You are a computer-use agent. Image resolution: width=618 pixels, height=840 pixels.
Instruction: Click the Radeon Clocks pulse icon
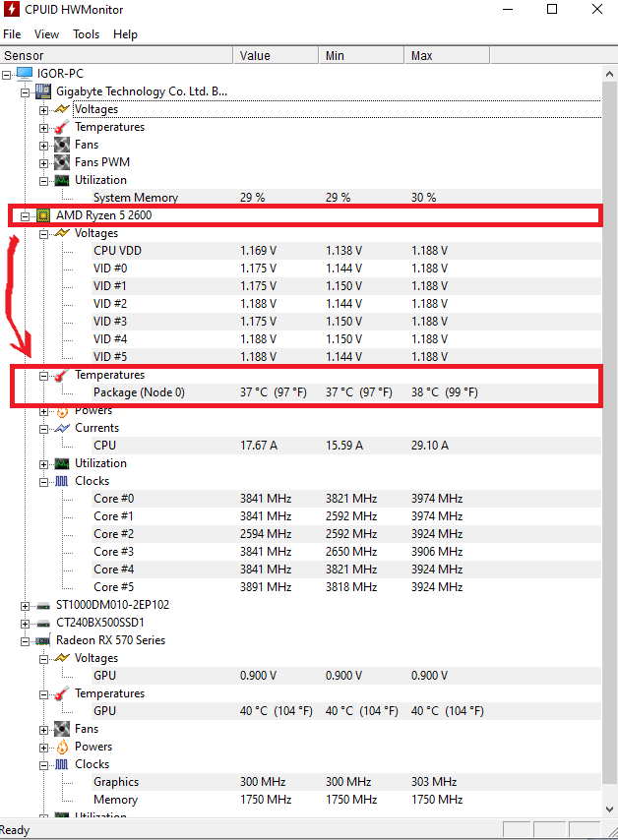pyautogui.click(x=62, y=764)
